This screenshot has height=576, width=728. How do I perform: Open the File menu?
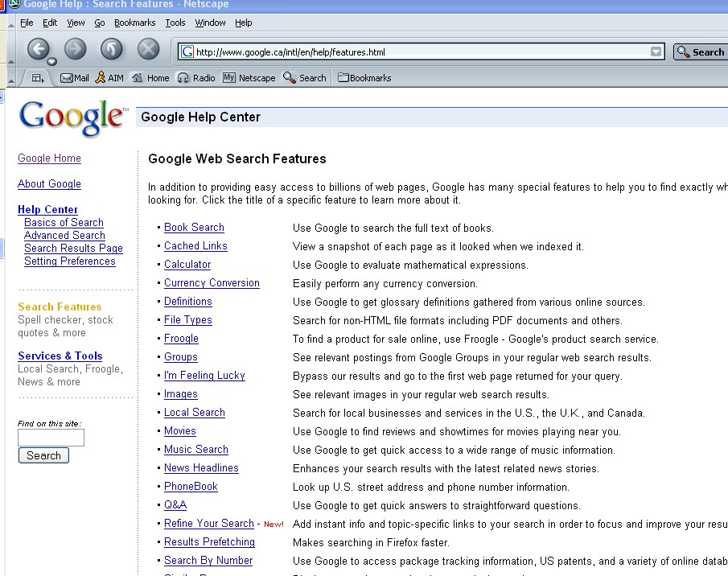tap(27, 23)
